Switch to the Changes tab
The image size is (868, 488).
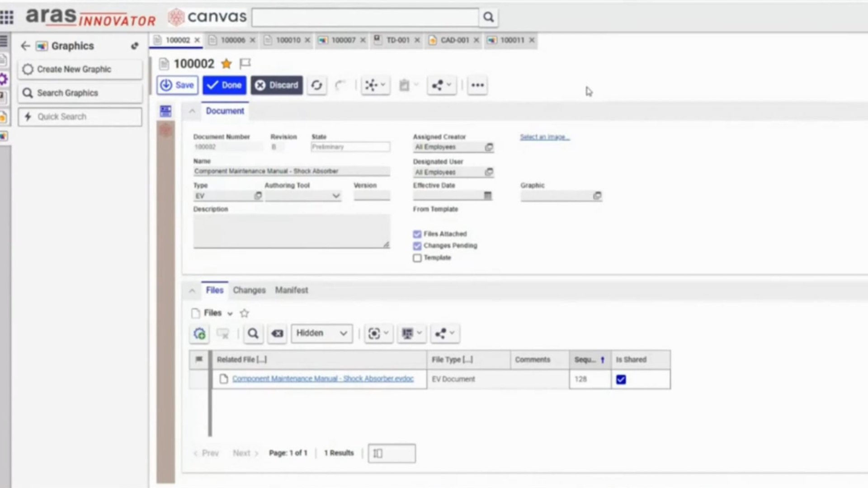(x=249, y=290)
